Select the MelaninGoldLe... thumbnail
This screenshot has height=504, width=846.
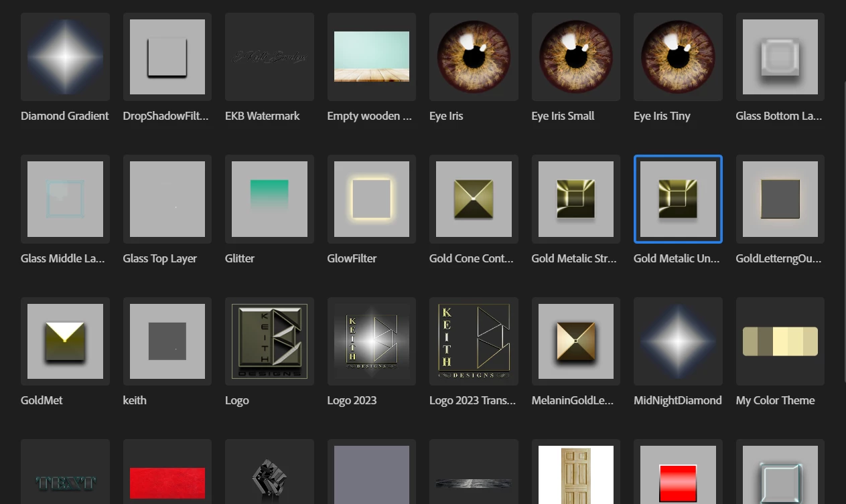(x=576, y=341)
